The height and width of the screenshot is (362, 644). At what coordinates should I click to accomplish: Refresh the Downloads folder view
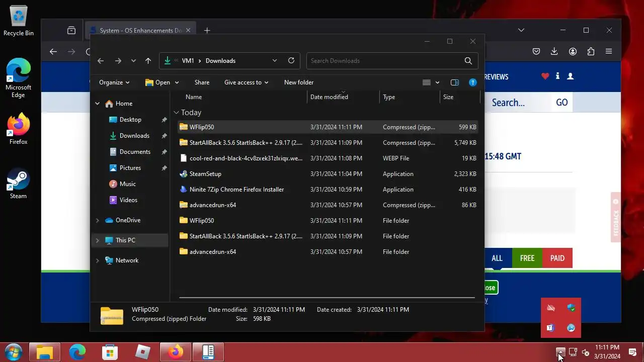tap(291, 60)
